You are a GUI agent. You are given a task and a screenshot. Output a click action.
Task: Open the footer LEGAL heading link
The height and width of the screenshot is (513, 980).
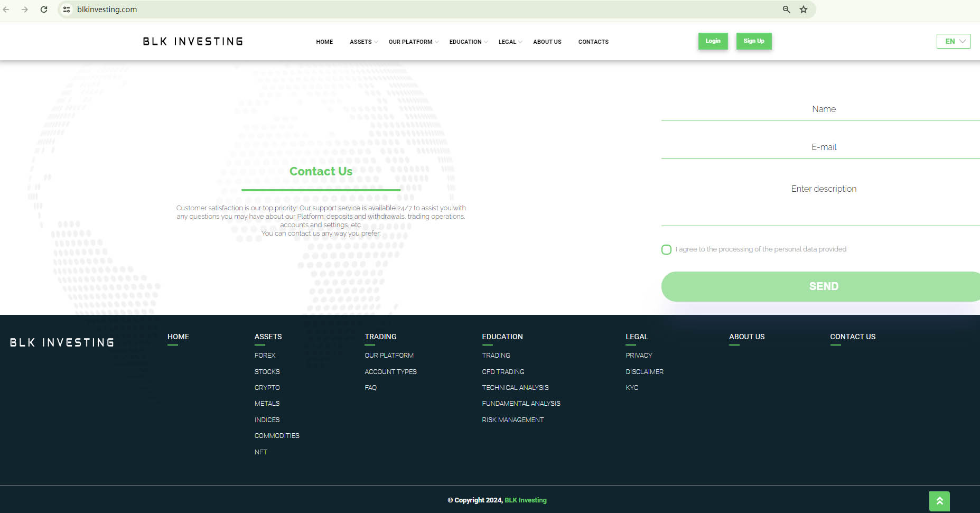coord(637,337)
